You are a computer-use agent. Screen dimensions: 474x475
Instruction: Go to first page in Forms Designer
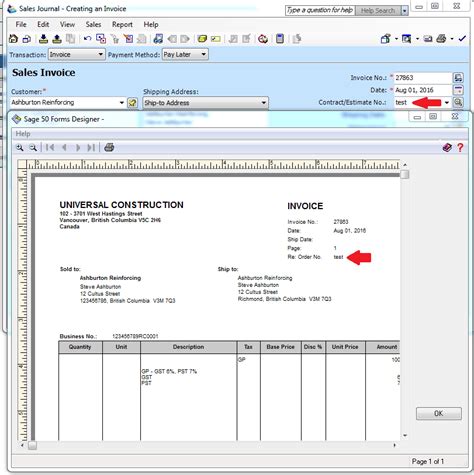[x=50, y=147]
